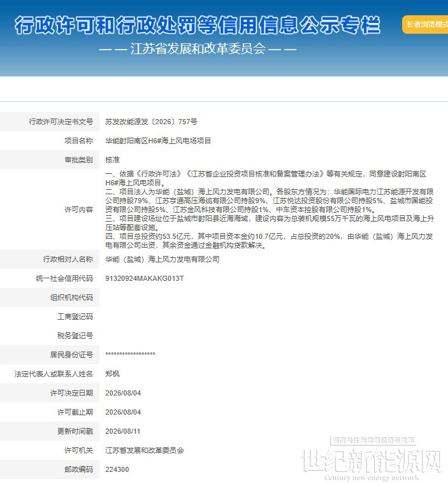
Task: Select the value 核准
Action: pos(112,160)
